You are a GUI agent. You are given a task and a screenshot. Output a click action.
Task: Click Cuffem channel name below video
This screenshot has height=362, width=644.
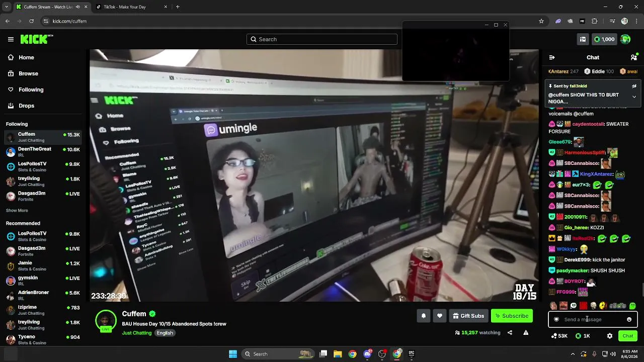point(134,314)
